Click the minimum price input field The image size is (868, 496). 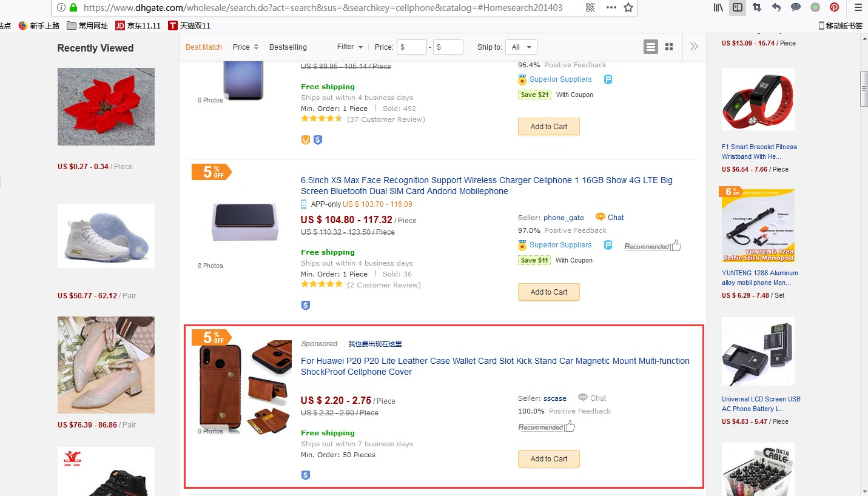pyautogui.click(x=412, y=47)
